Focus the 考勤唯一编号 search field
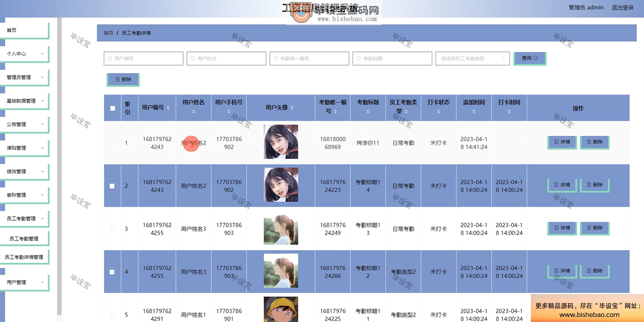Image resolution: width=644 pixels, height=322 pixels. (x=309, y=59)
